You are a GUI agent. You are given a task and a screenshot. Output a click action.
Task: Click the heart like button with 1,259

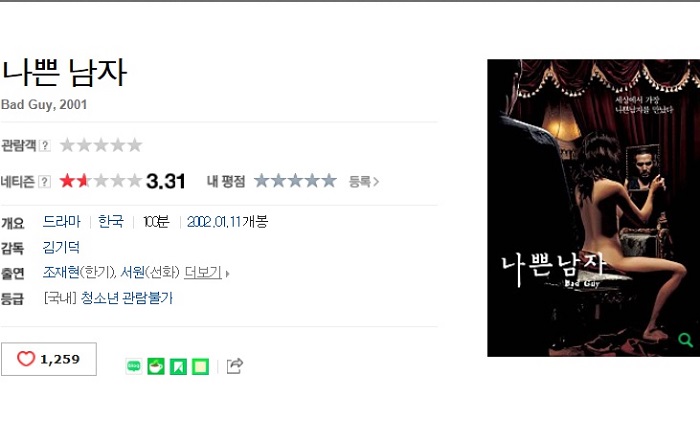pos(49,359)
